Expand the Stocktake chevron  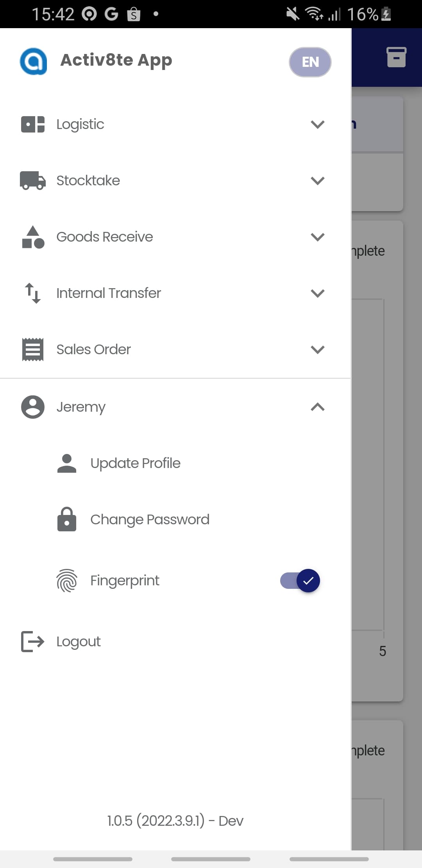[x=318, y=181]
